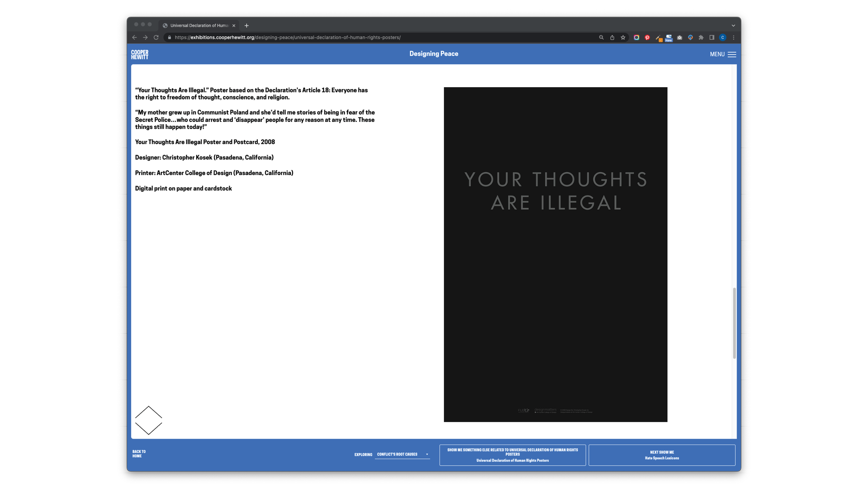
Task: Click the page vertical scrollbar thumb
Action: tap(734, 323)
